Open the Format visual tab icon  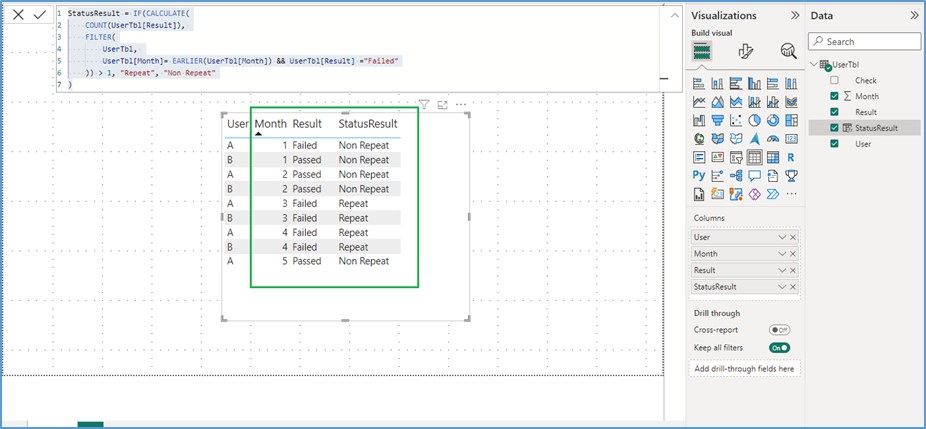745,51
